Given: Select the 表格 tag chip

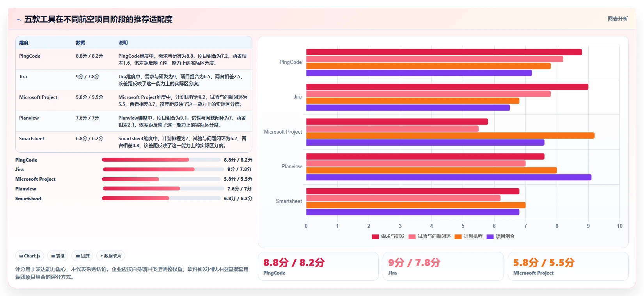Looking at the screenshot, I should [58, 256].
